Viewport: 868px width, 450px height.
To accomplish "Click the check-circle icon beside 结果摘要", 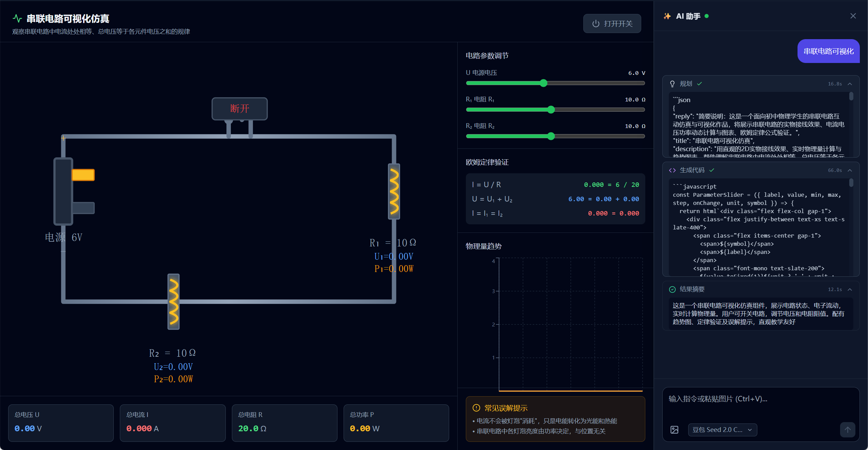I will (672, 289).
